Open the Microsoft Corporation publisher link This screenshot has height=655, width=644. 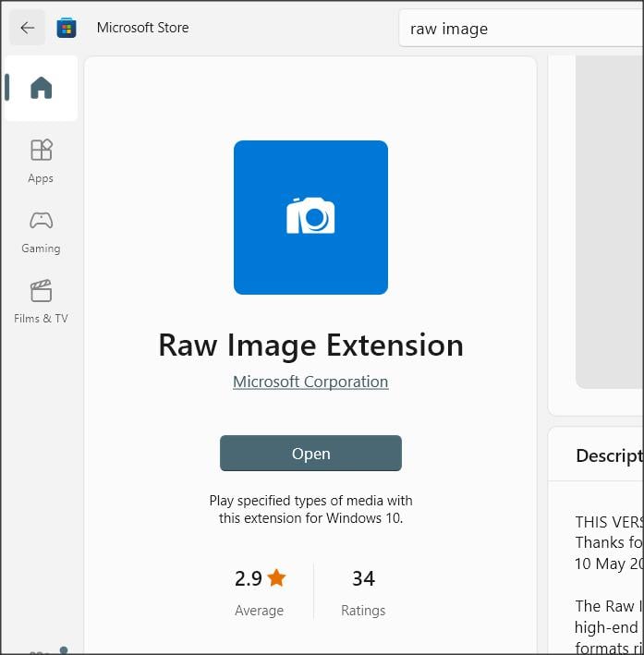[x=310, y=382]
